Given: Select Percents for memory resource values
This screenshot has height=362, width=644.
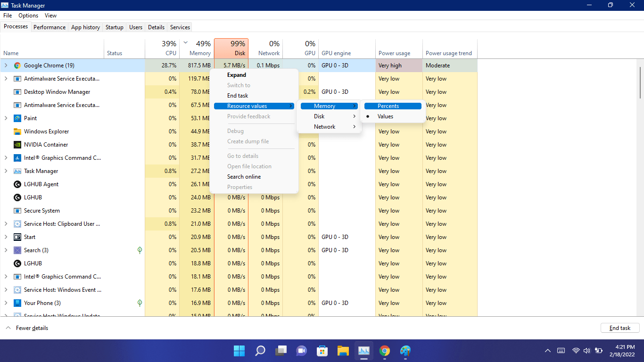Looking at the screenshot, I should (393, 106).
